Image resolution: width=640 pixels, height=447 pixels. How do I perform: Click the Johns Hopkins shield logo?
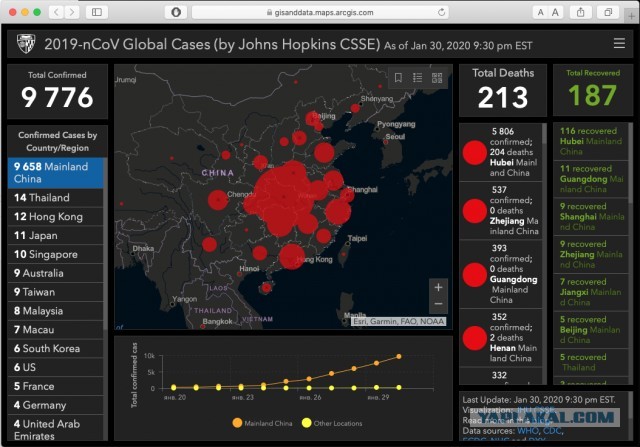[x=26, y=44]
